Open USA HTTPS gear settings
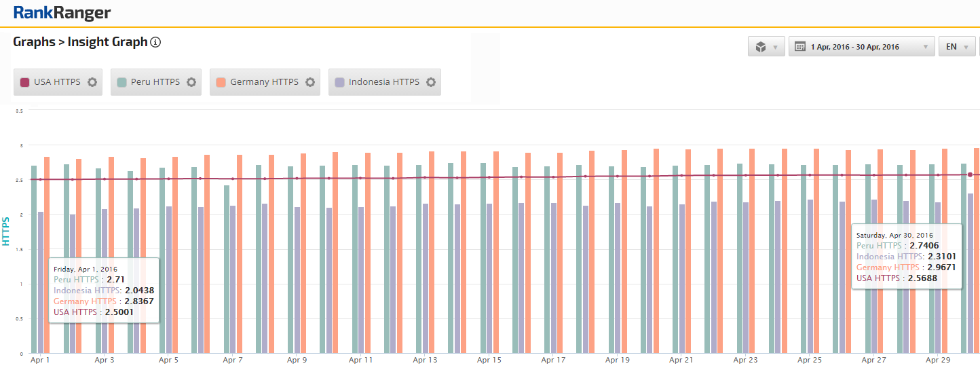The image size is (980, 370). tap(92, 82)
